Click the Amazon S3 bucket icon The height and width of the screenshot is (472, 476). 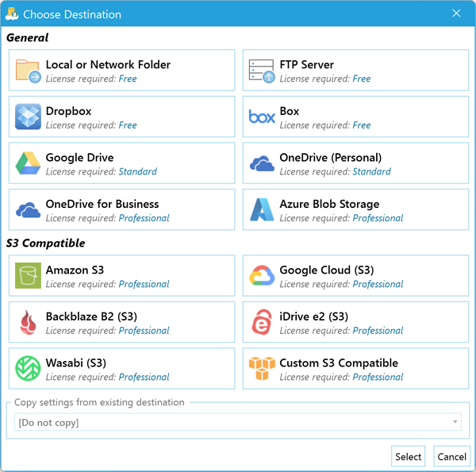click(28, 275)
